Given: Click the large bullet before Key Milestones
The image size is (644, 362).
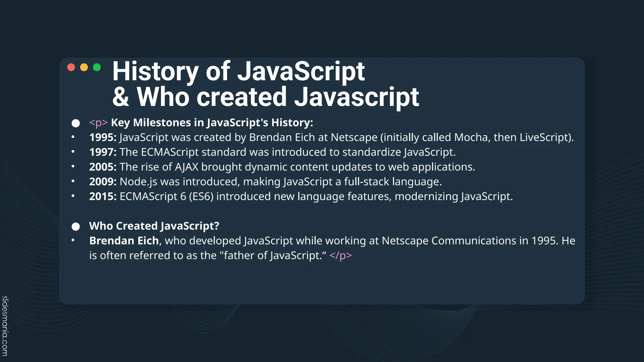Looking at the screenshot, I should pos(76,123).
